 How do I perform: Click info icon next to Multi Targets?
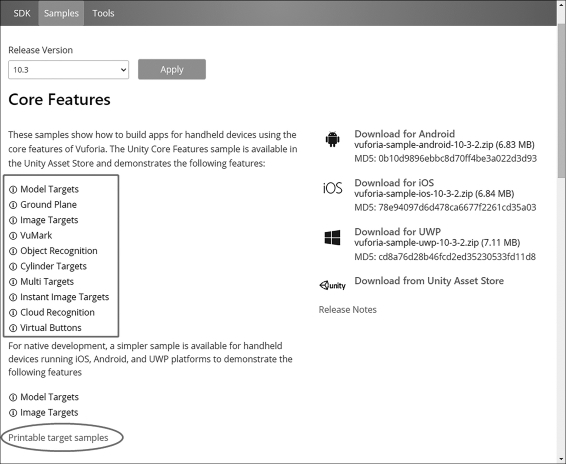pyautogui.click(x=13, y=282)
